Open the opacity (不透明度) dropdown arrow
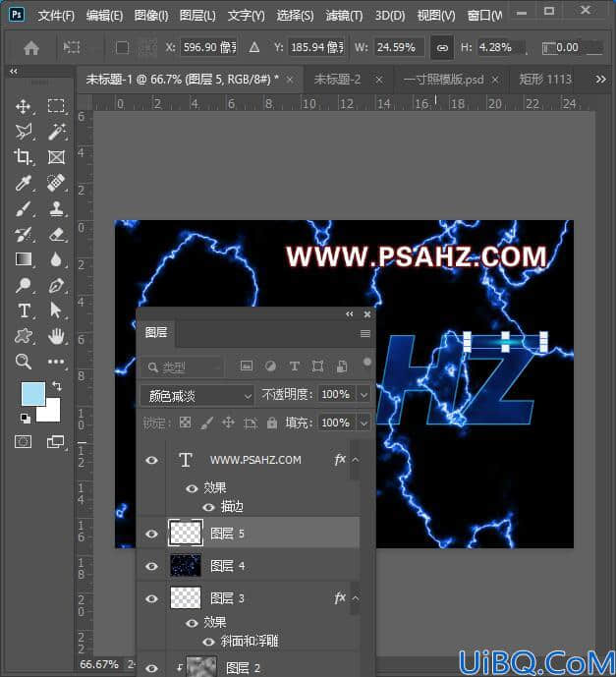 [364, 395]
